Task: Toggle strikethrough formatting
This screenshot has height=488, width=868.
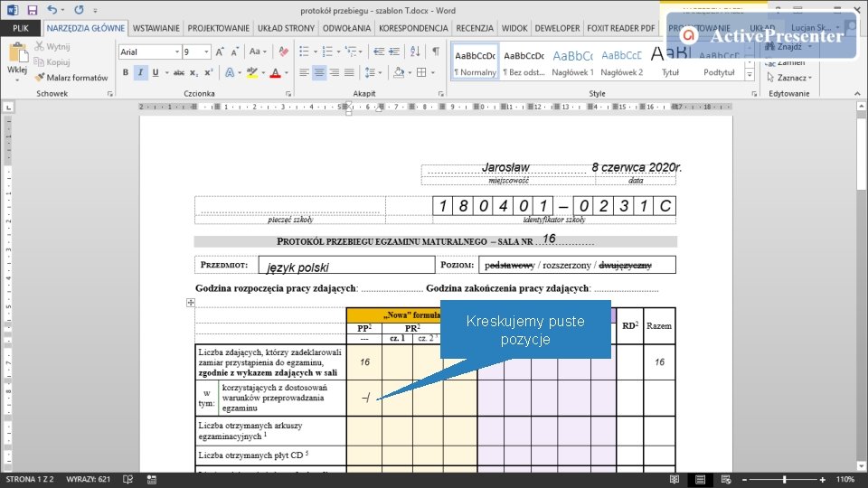Action: tap(179, 72)
